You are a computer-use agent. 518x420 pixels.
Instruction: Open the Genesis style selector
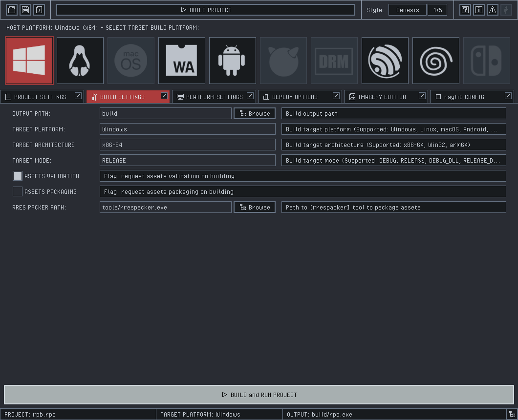tap(408, 10)
